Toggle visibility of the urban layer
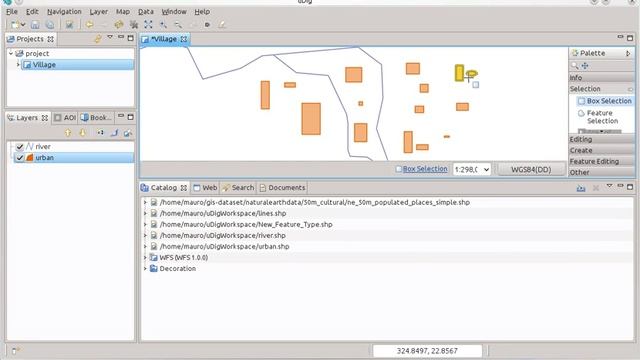 tap(19, 158)
